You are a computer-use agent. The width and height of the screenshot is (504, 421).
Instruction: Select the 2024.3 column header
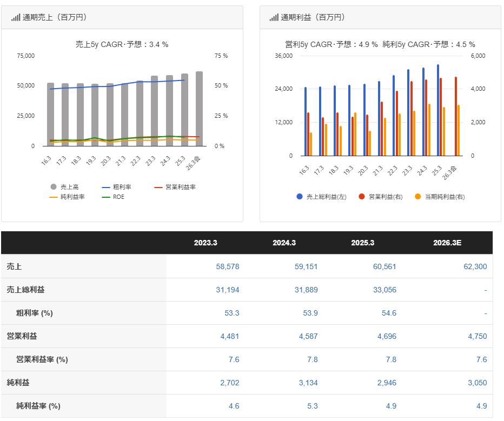284,243
